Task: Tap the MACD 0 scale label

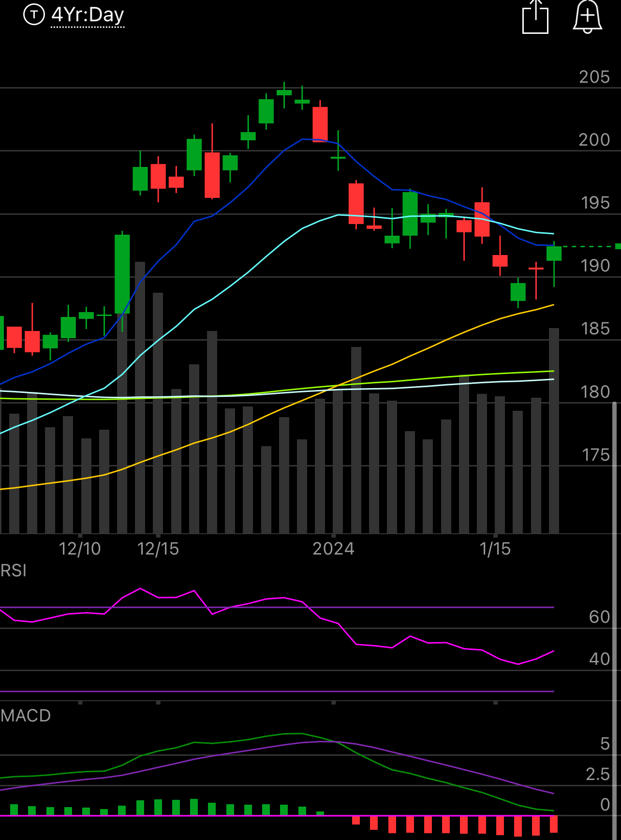Action: pyautogui.click(x=605, y=804)
